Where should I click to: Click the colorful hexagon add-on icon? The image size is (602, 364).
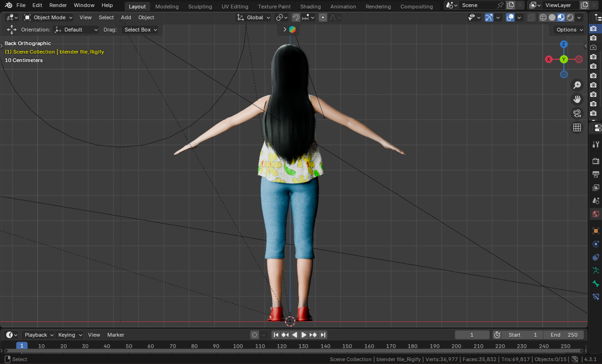293,30
